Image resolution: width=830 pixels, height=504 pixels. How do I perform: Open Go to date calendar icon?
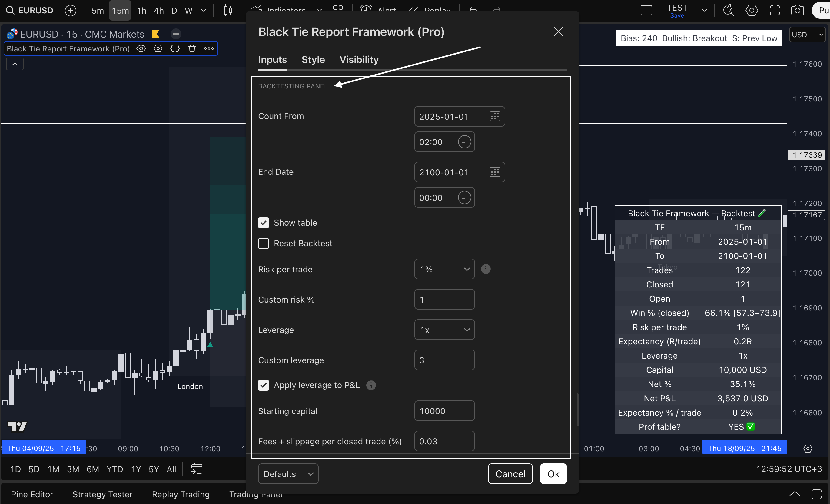196,469
